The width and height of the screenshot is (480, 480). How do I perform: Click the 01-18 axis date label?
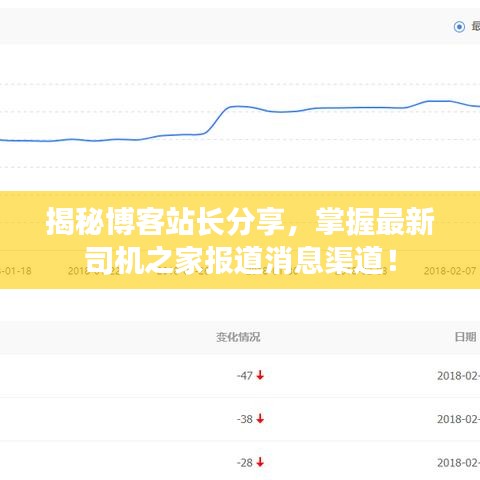pyautogui.click(x=16, y=271)
